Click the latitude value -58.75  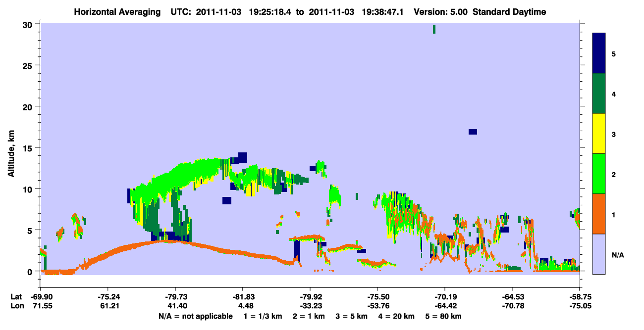click(579, 297)
